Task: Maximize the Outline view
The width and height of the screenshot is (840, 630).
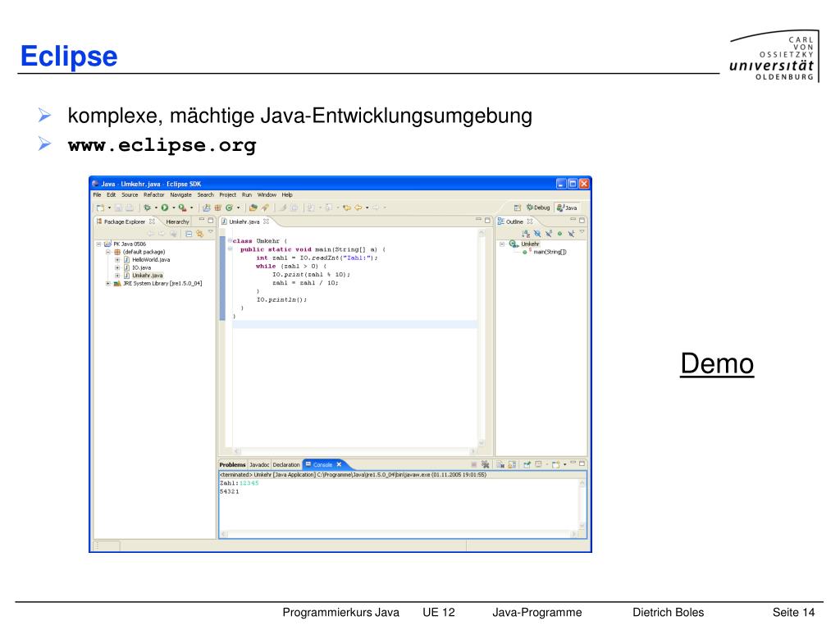Action: [582, 220]
